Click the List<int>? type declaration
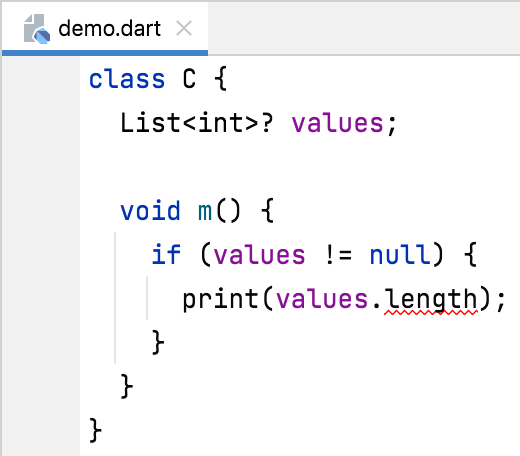Screen dimensions: 520x456 point(197,123)
